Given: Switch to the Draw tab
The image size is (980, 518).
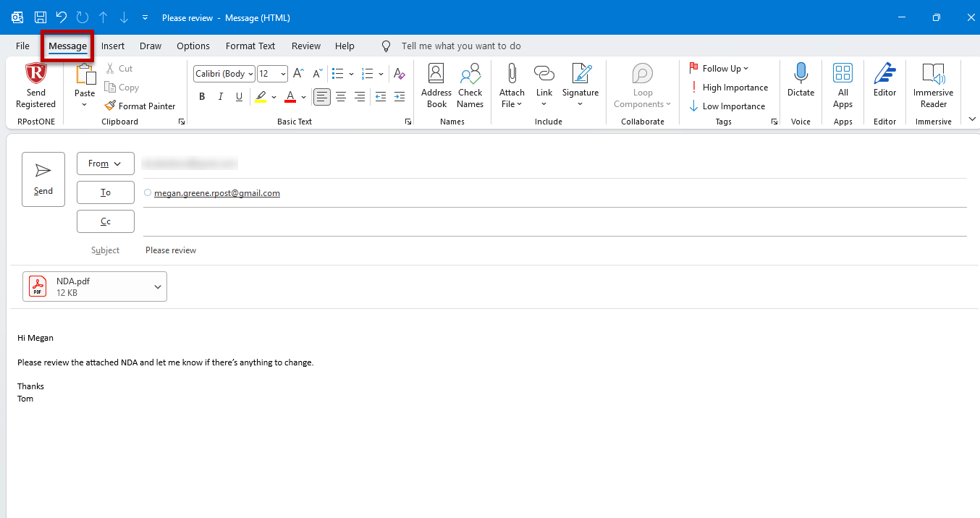Looking at the screenshot, I should click(x=151, y=46).
